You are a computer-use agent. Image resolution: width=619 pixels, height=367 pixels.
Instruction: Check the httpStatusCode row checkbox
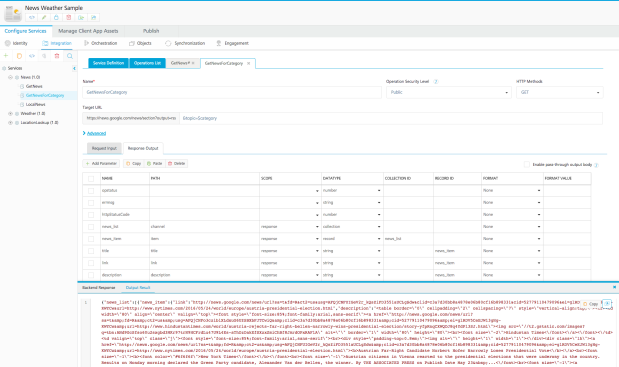click(x=91, y=215)
